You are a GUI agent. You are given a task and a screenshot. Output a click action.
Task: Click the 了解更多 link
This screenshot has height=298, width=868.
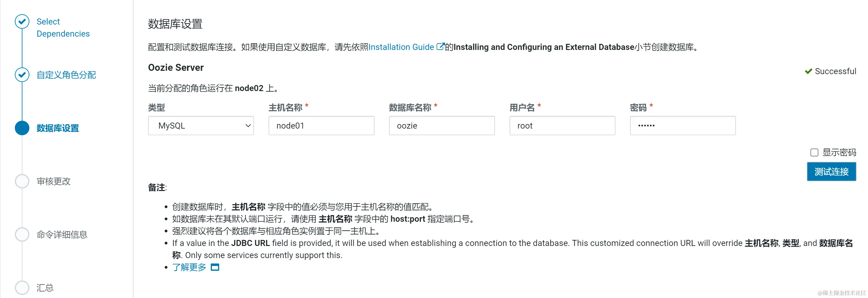tap(189, 267)
